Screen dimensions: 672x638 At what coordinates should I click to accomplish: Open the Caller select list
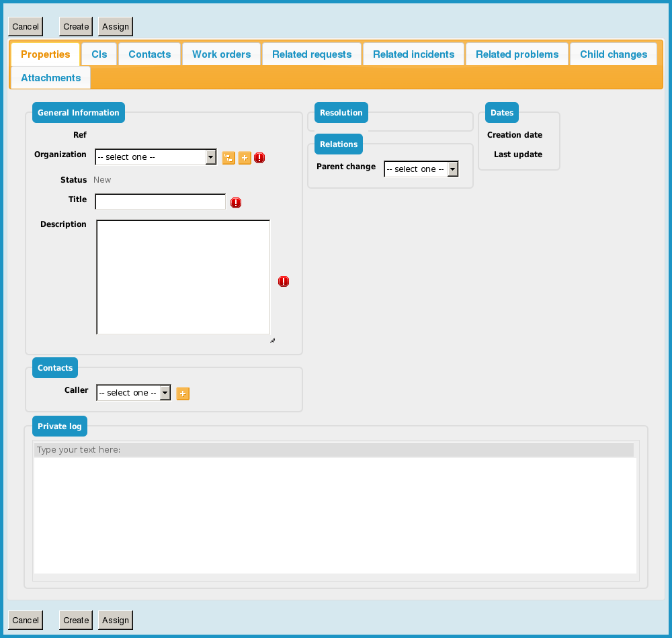click(x=133, y=393)
